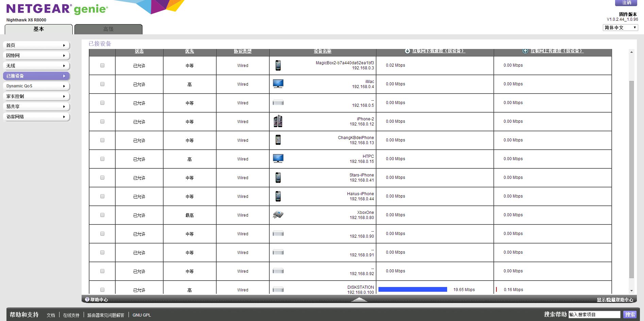Click the NETGEAR genie logo
Image resolution: width=644 pixels, height=321 pixels.
tap(57, 9)
